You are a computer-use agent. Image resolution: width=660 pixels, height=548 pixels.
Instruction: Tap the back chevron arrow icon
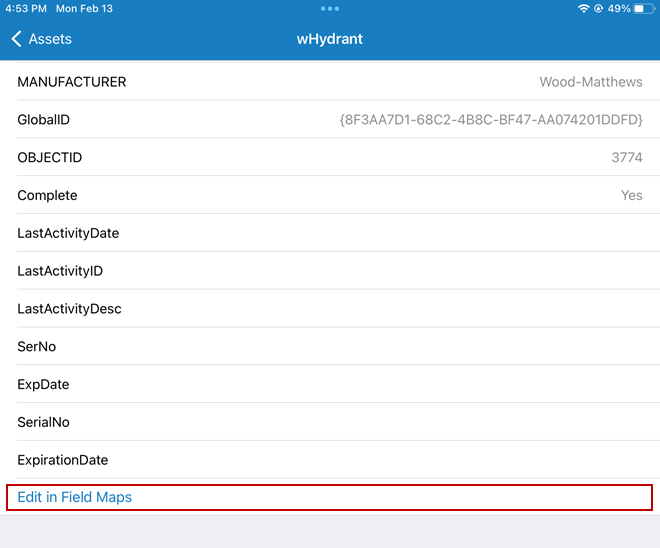coord(16,39)
